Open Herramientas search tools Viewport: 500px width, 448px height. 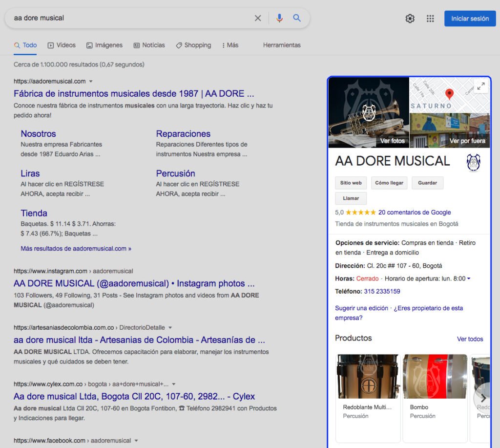tap(282, 45)
